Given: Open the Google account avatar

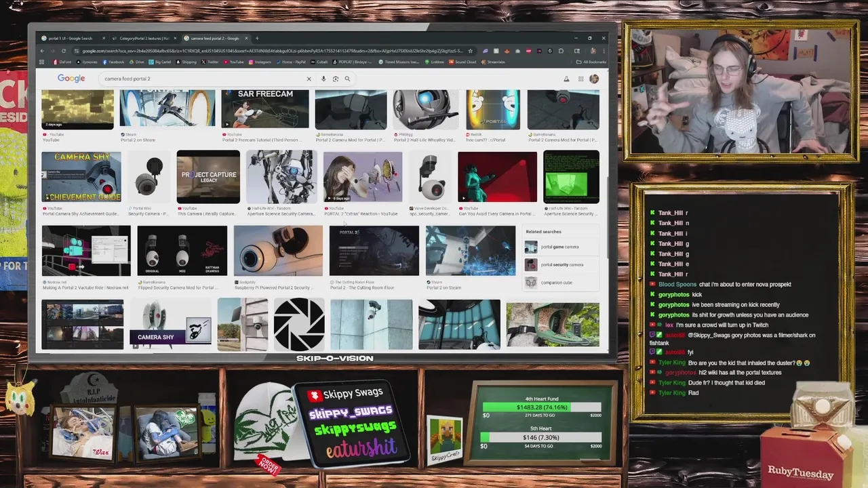Looking at the screenshot, I should pos(594,79).
